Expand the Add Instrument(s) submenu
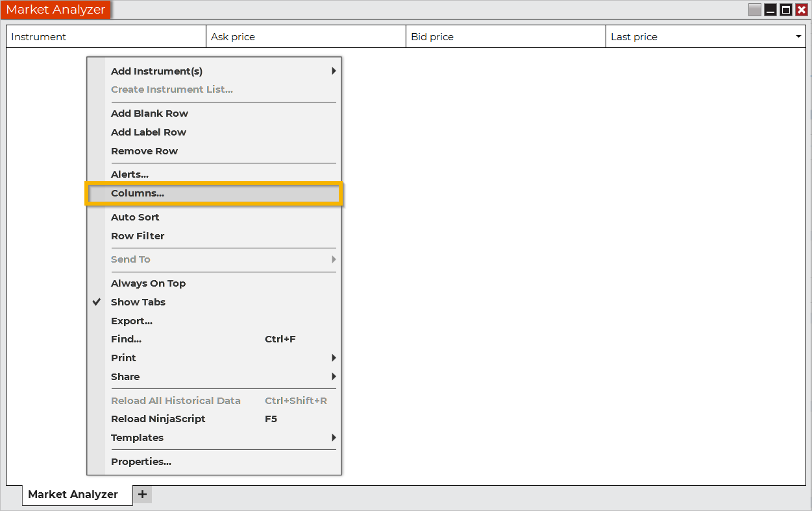 (334, 71)
